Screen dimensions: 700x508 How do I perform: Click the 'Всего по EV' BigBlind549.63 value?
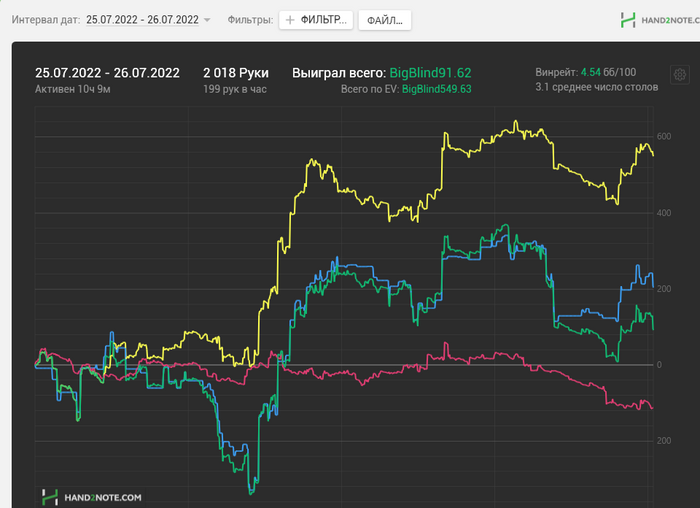[437, 89]
